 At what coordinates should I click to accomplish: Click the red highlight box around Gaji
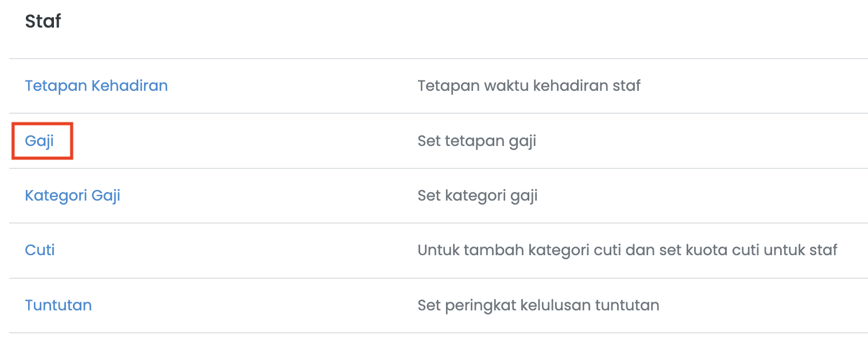(x=42, y=141)
